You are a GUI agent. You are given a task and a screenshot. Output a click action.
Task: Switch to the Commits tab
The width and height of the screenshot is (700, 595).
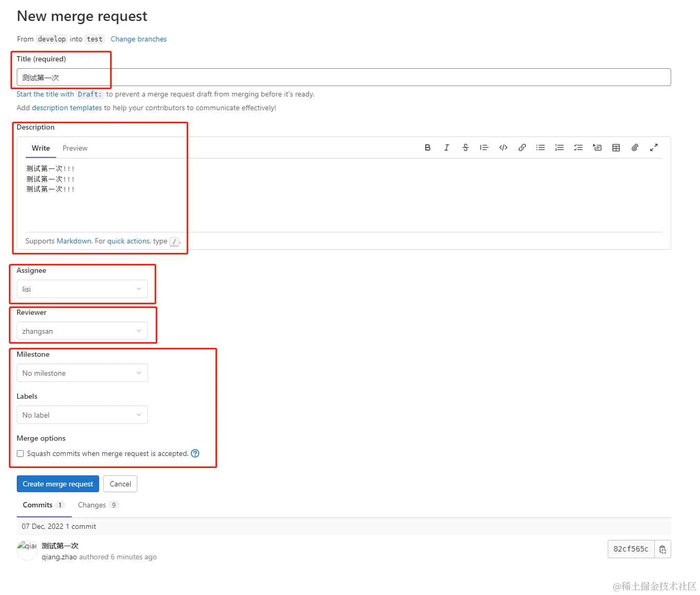(x=44, y=505)
